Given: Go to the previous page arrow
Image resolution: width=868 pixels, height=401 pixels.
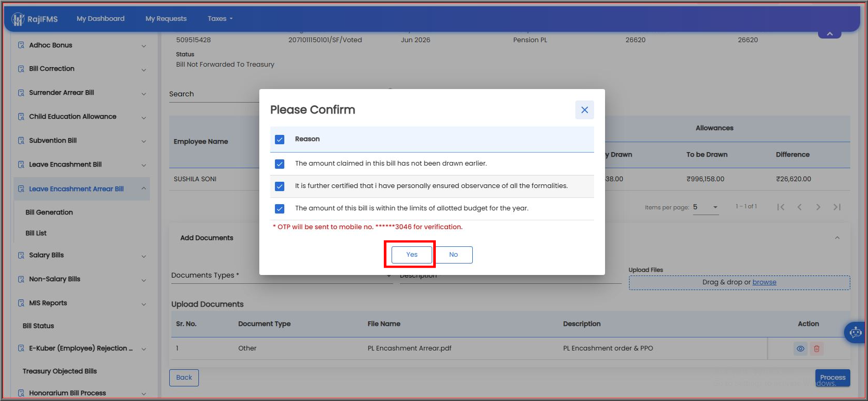Looking at the screenshot, I should click(799, 207).
